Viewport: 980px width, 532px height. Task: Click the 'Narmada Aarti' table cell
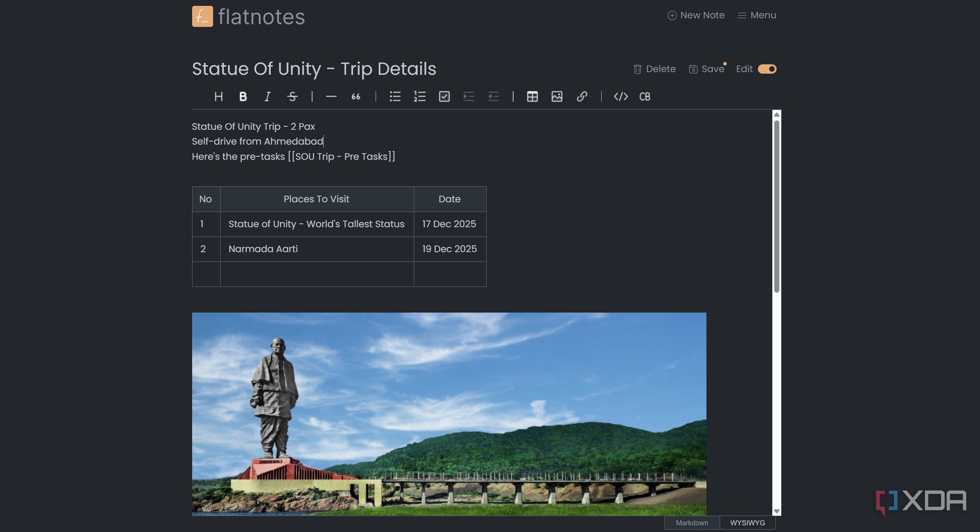(317, 249)
